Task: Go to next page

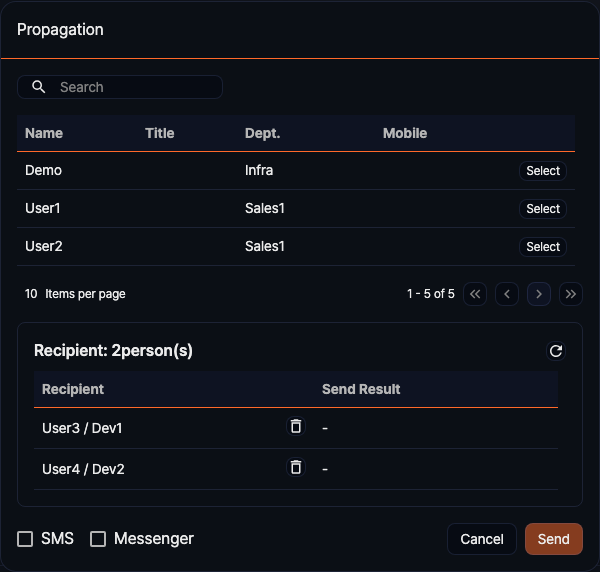Action: [x=539, y=294]
